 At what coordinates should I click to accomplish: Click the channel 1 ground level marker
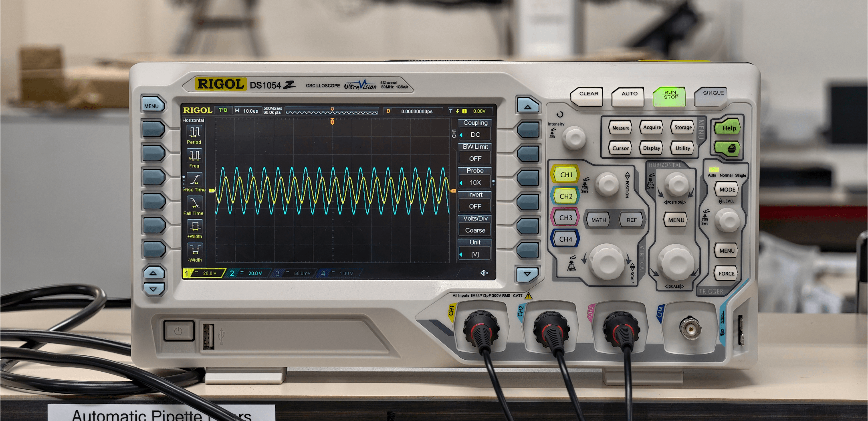point(212,190)
